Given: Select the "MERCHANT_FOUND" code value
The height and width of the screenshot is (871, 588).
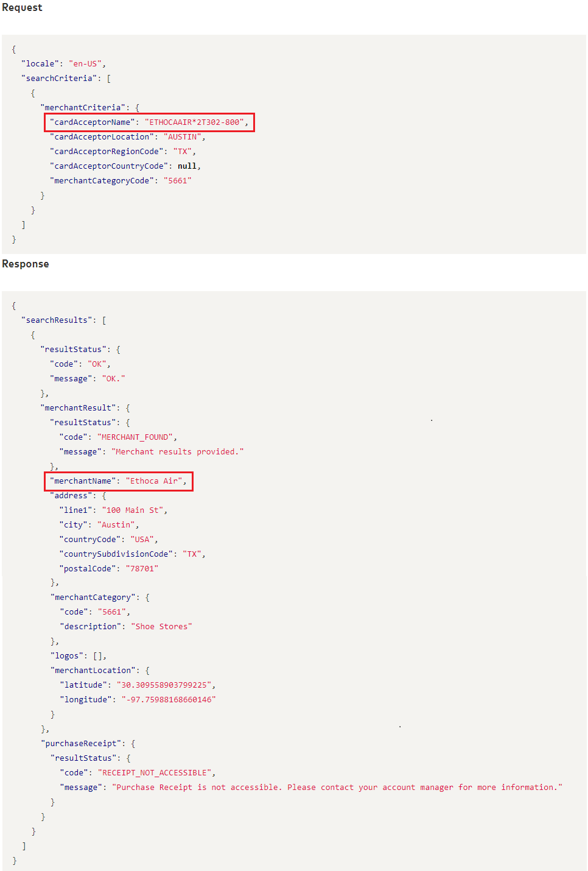Looking at the screenshot, I should (136, 437).
